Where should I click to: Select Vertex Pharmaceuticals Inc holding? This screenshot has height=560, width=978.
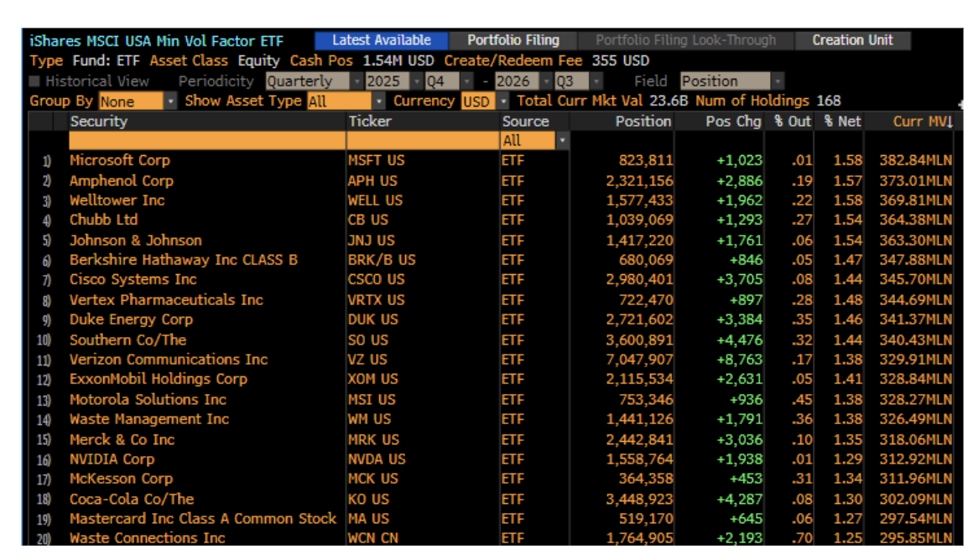tap(166, 300)
